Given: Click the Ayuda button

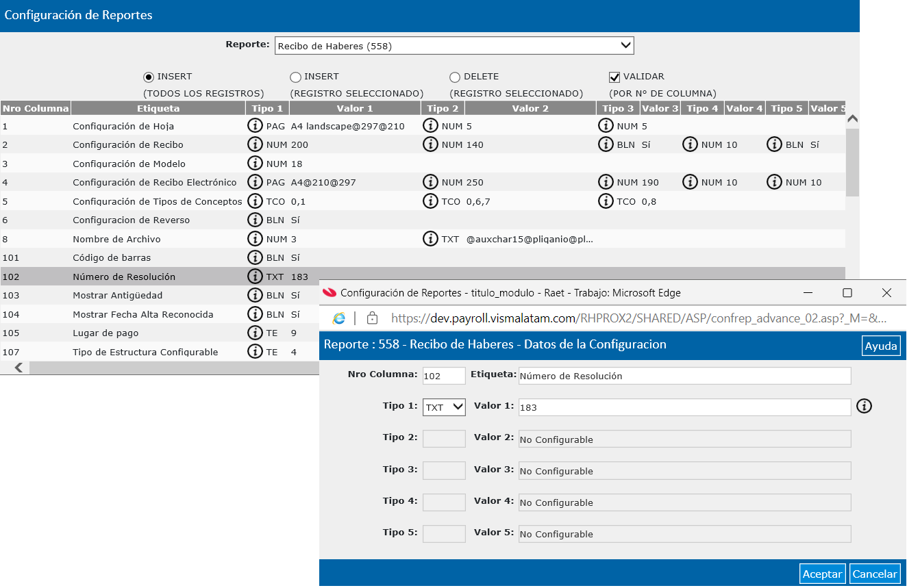Looking at the screenshot, I should click(x=881, y=346).
